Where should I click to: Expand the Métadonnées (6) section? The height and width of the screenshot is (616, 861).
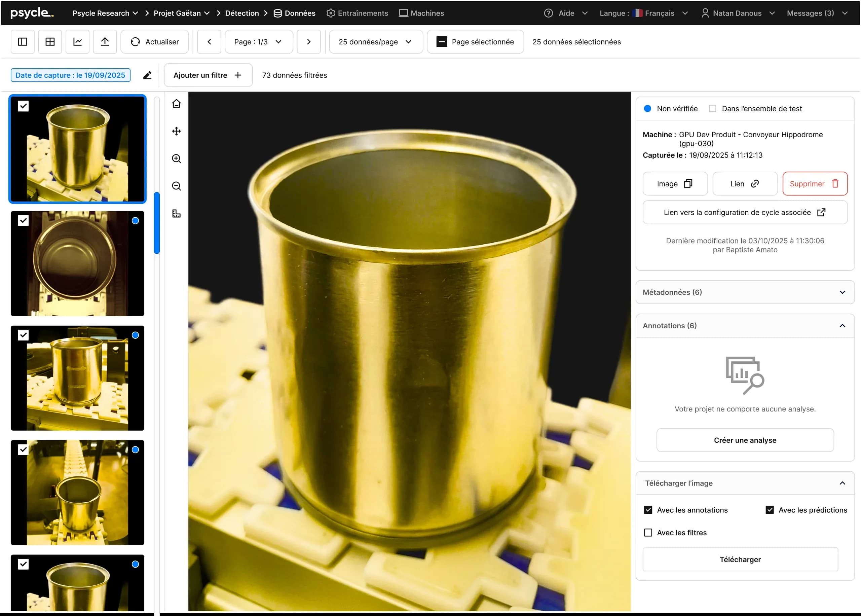(745, 292)
